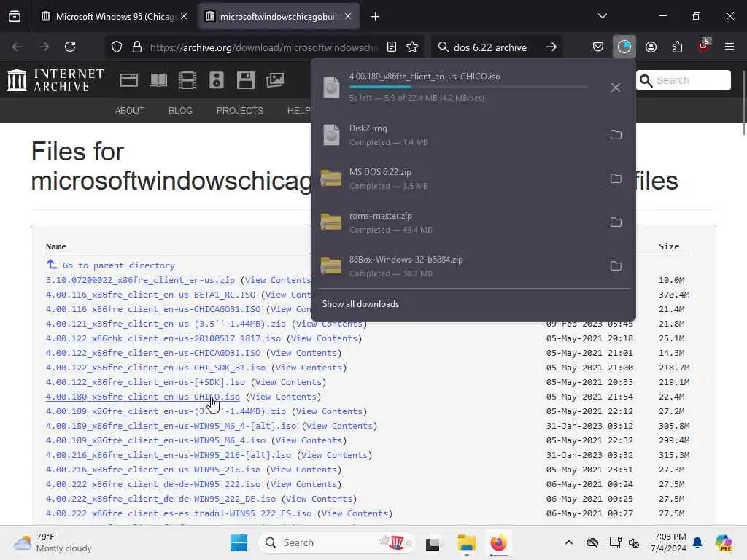Click the Firefox search box with dos 6.22 archive
Screen dimensions: 747x560
pos(490,47)
